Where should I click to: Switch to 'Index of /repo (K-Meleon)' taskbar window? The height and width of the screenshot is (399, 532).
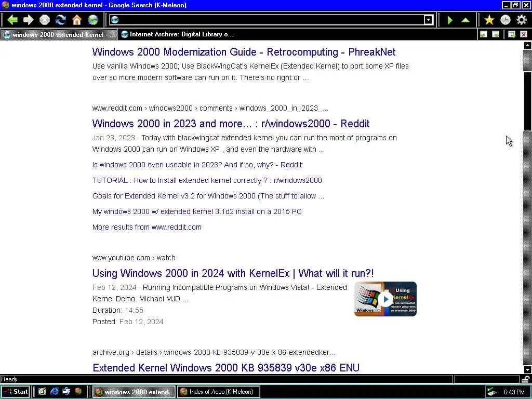pyautogui.click(x=219, y=392)
